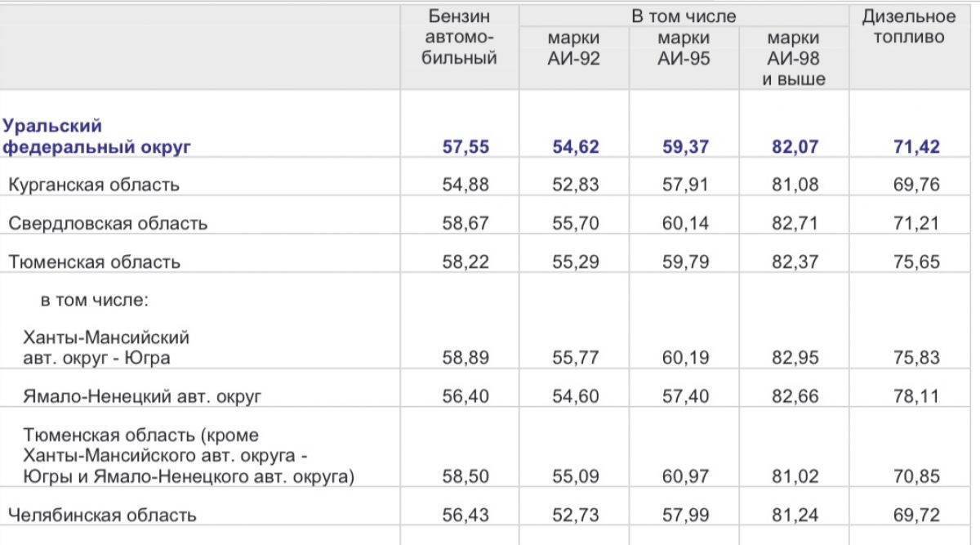The image size is (980, 545).
Task: Select the value 57,55 in the district row
Action: click(465, 147)
